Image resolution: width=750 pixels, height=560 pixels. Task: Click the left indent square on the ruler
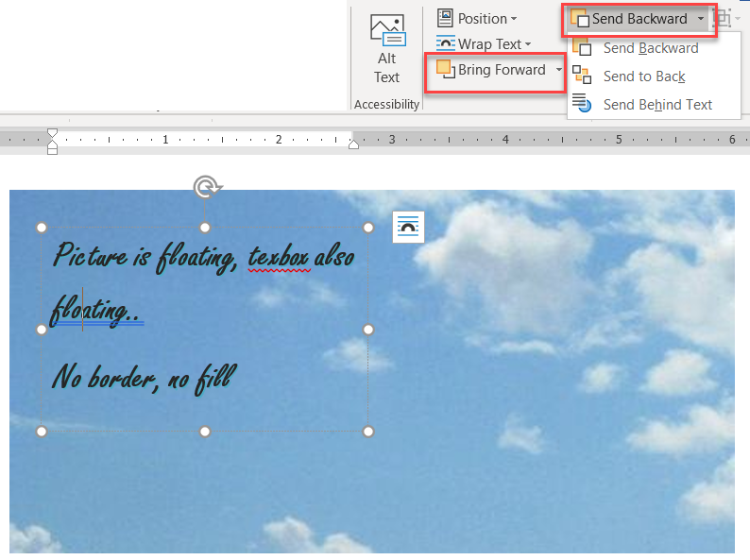coord(53,151)
